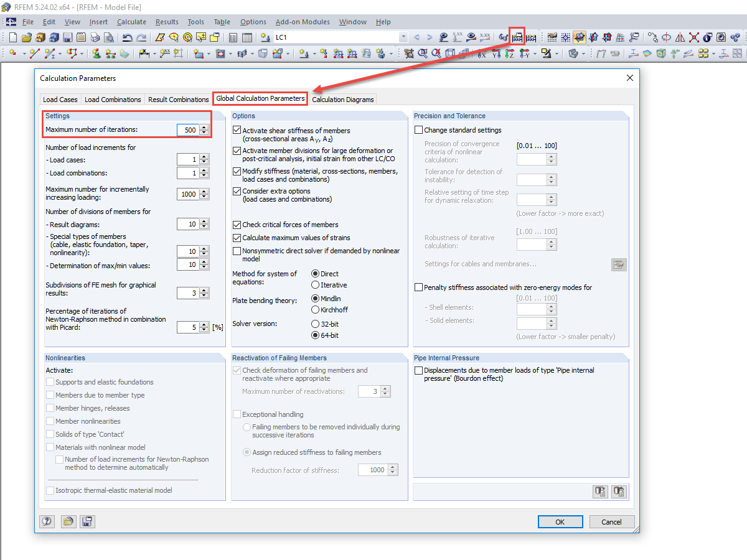This screenshot has width=747, height=560.
Task: Adjust Subdivisions of FE mesh spinner
Action: (204, 293)
